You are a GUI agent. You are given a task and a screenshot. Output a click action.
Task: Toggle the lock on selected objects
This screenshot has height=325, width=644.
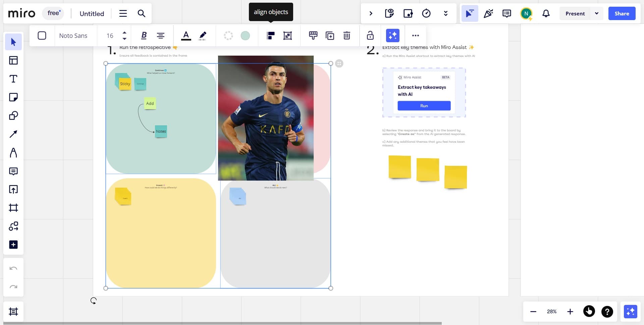point(370,36)
